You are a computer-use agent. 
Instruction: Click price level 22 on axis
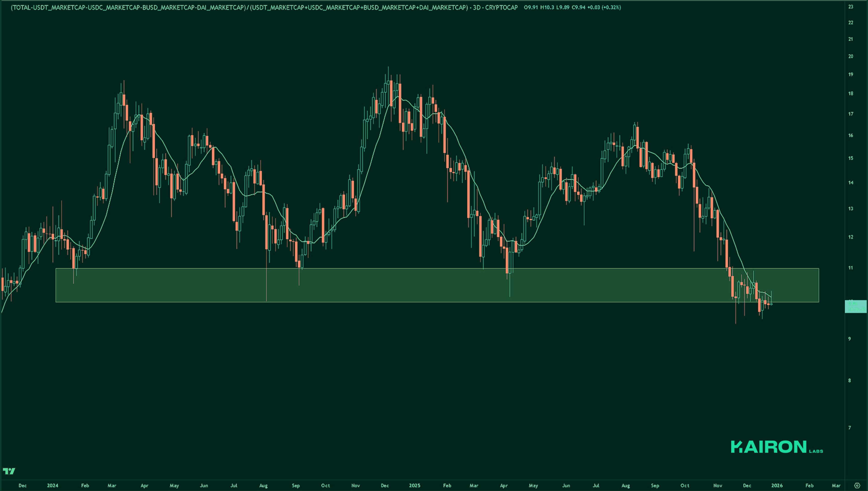(x=851, y=23)
